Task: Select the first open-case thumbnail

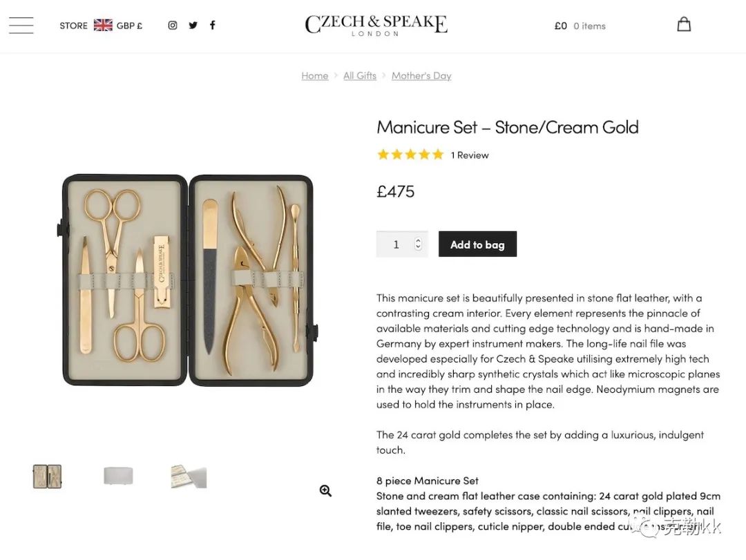Action: (x=48, y=476)
